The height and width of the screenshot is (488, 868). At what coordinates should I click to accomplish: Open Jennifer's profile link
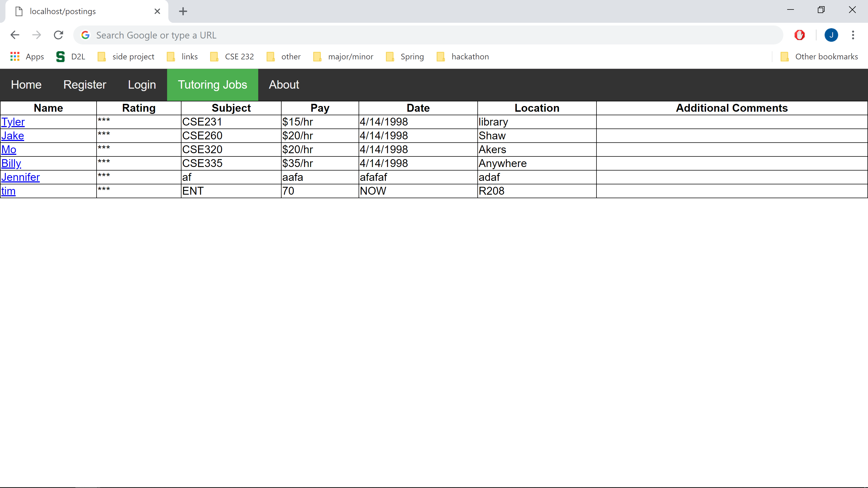tap(21, 177)
